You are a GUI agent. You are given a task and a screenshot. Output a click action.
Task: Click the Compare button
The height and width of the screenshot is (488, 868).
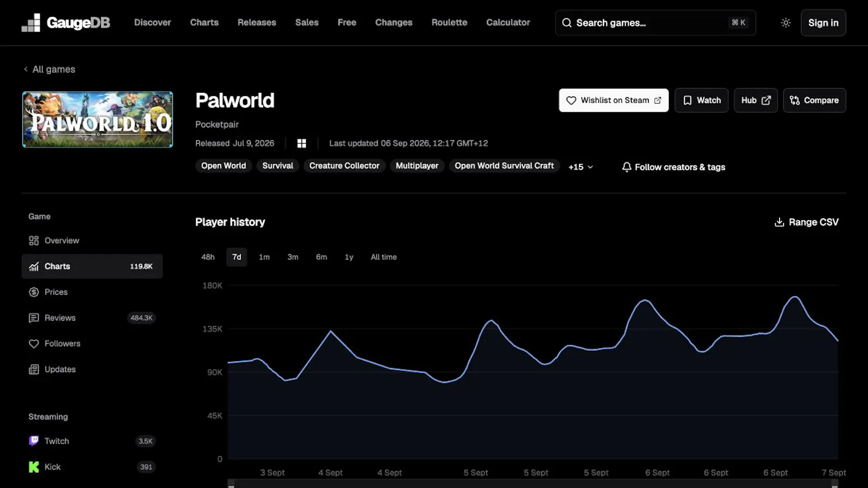pyautogui.click(x=814, y=100)
